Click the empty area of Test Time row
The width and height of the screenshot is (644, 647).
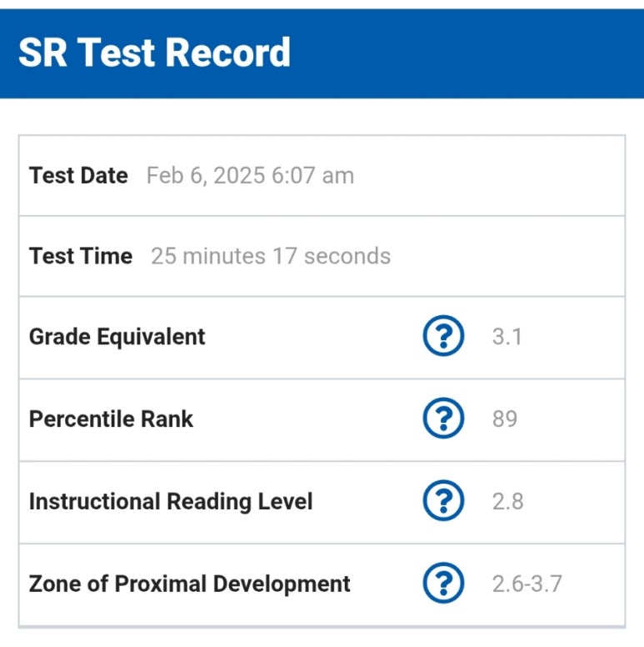tap(507, 256)
